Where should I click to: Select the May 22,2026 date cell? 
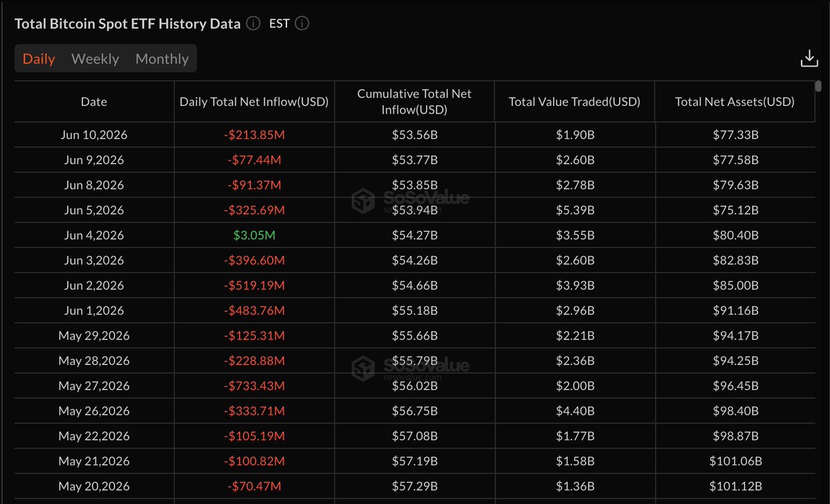pos(94,436)
